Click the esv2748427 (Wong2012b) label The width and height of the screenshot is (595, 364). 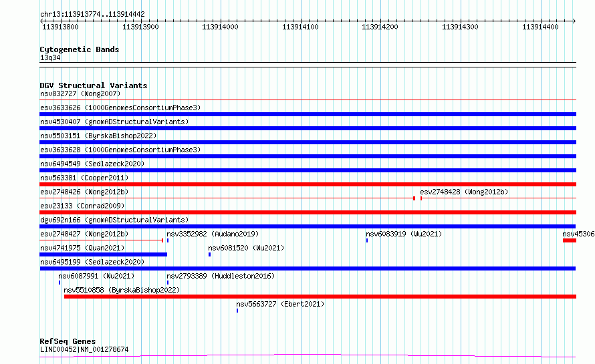pyautogui.click(x=84, y=234)
